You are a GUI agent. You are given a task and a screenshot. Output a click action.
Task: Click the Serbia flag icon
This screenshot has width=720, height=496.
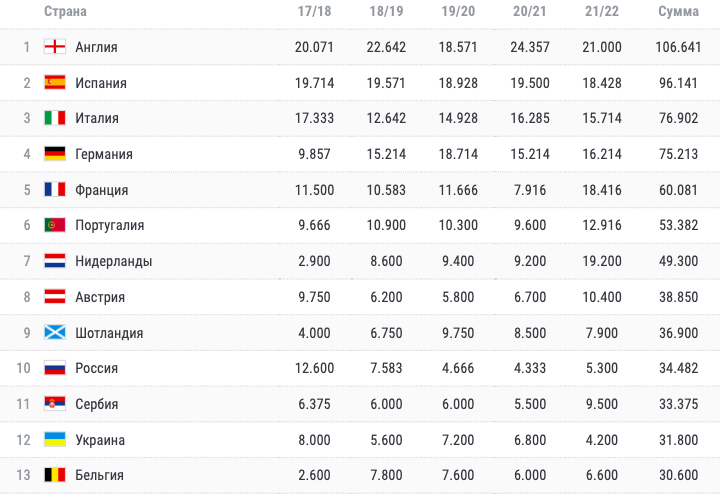click(x=55, y=404)
